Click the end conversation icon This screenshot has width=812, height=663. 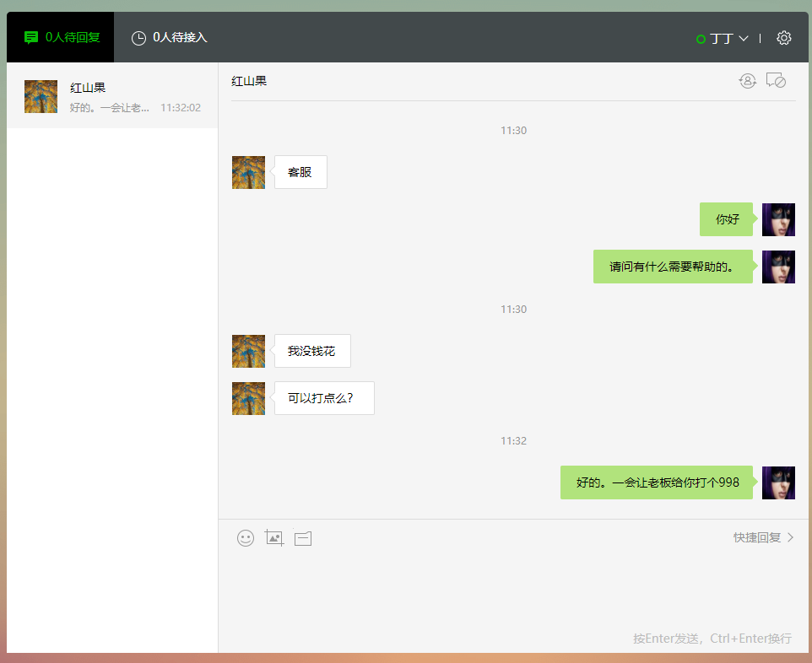click(776, 80)
